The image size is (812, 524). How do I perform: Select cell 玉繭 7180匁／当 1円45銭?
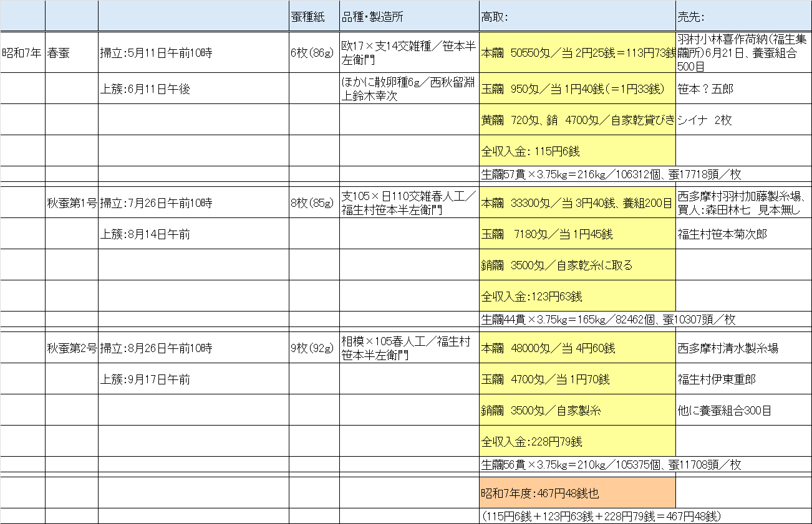(x=578, y=234)
